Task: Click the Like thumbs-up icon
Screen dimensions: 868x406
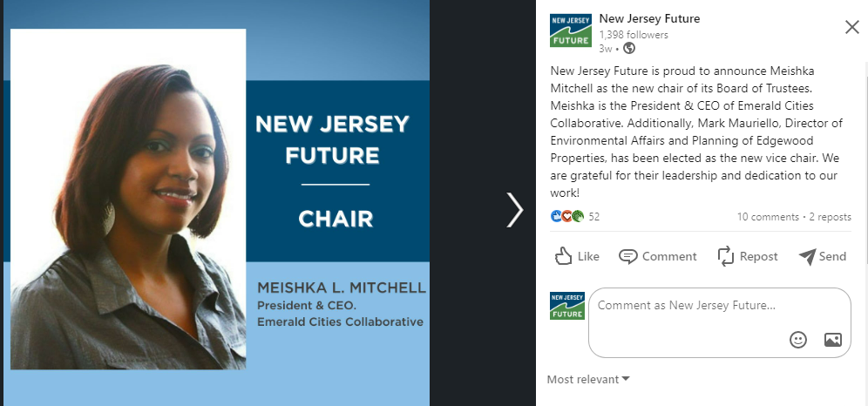Action: [x=564, y=256]
